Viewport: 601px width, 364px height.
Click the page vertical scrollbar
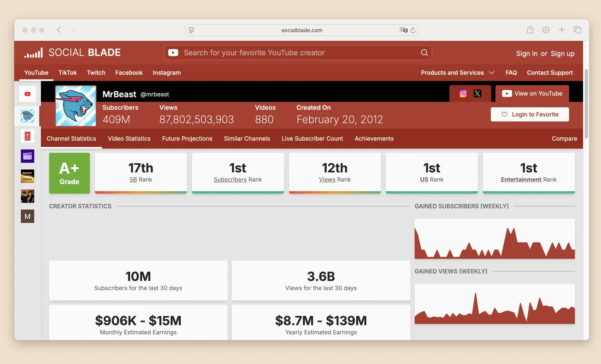coord(586,104)
